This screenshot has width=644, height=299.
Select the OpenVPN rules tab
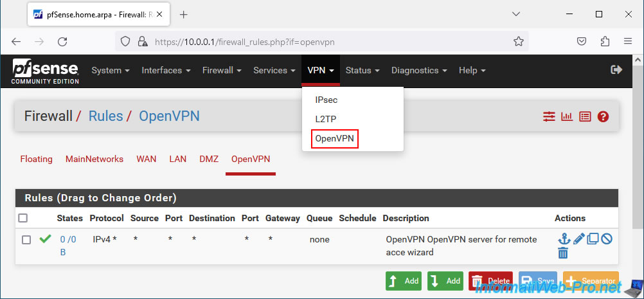[x=251, y=159]
